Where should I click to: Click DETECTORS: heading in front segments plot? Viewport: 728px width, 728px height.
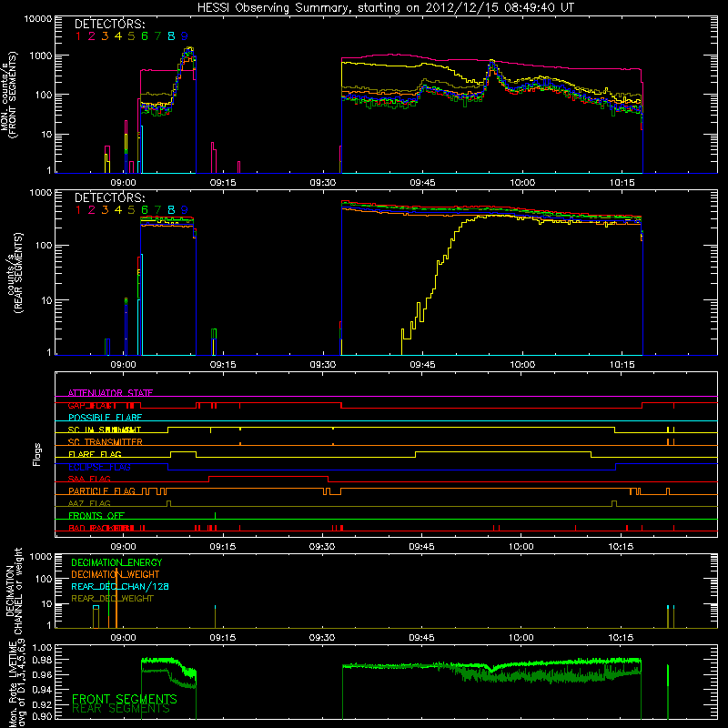click(110, 24)
